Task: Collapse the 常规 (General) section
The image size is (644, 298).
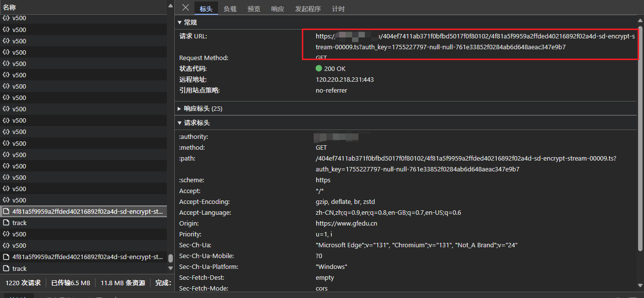Action: click(180, 22)
